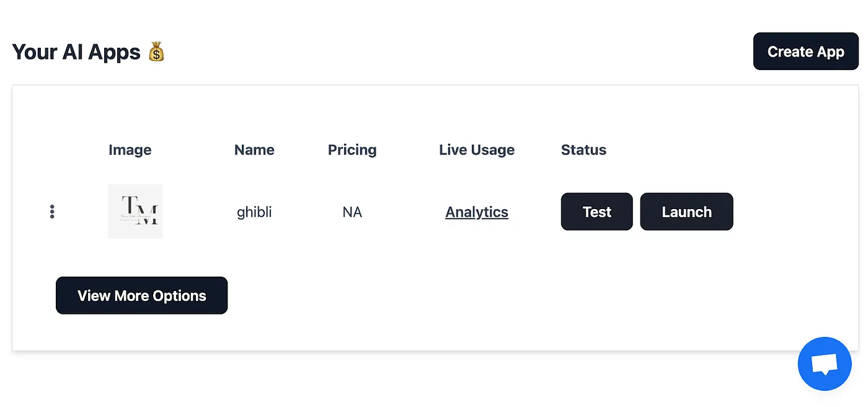The image size is (868, 407).
Task: Click the Live Usage column header
Action: (x=476, y=150)
